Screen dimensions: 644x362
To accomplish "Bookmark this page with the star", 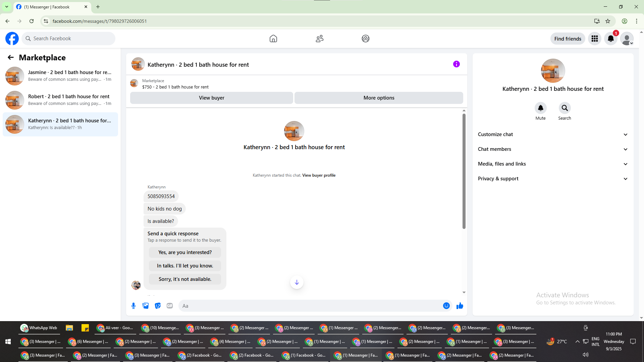I will click(608, 21).
